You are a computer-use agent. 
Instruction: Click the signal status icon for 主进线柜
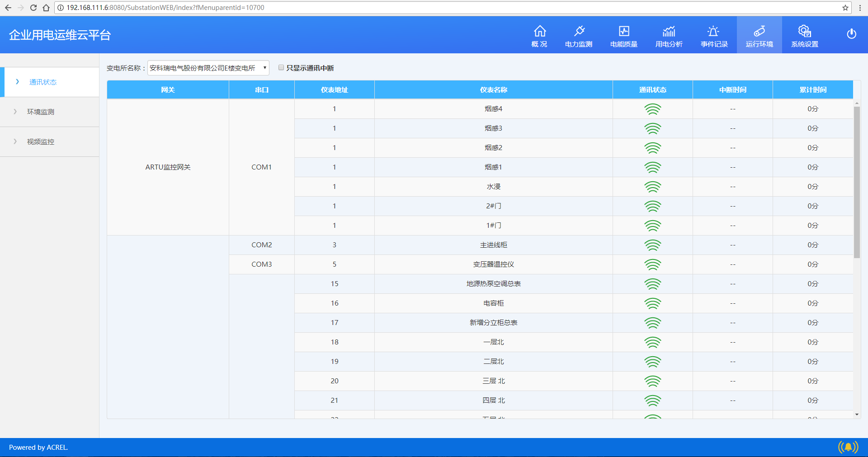point(653,245)
